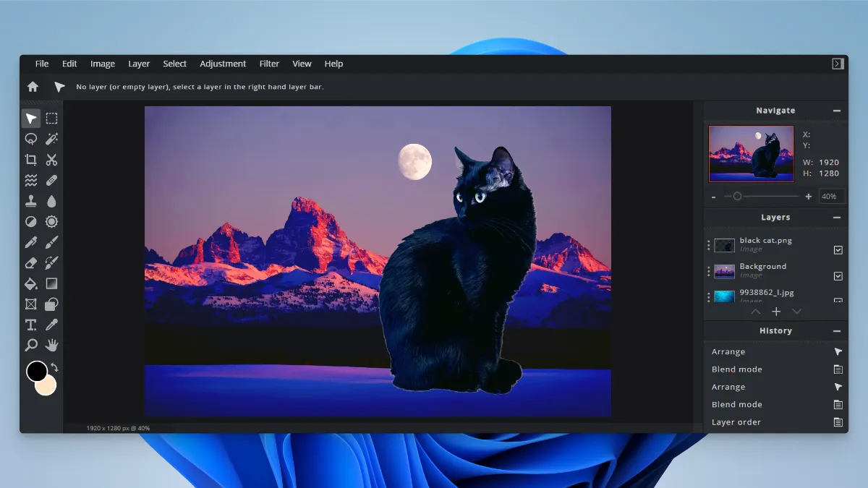Viewport: 868px width, 488px height.
Task: Add a new layer with plus button
Action: pyautogui.click(x=776, y=312)
